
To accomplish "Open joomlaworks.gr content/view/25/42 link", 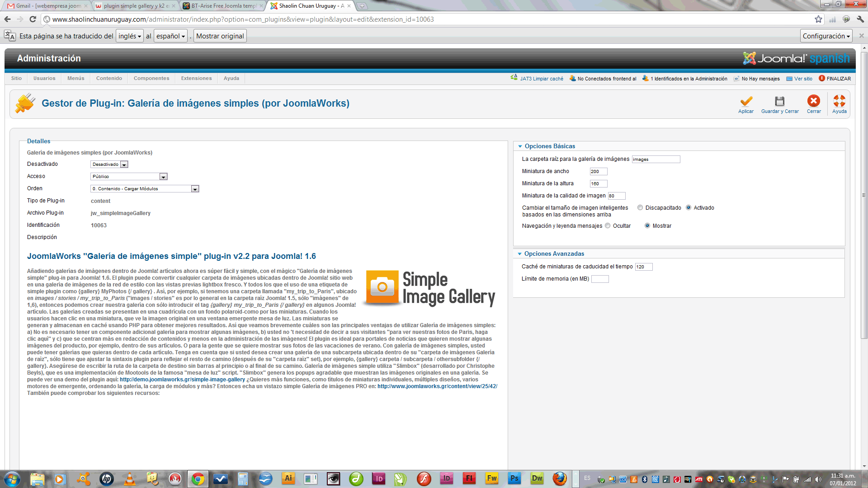I will pyautogui.click(x=437, y=386).
